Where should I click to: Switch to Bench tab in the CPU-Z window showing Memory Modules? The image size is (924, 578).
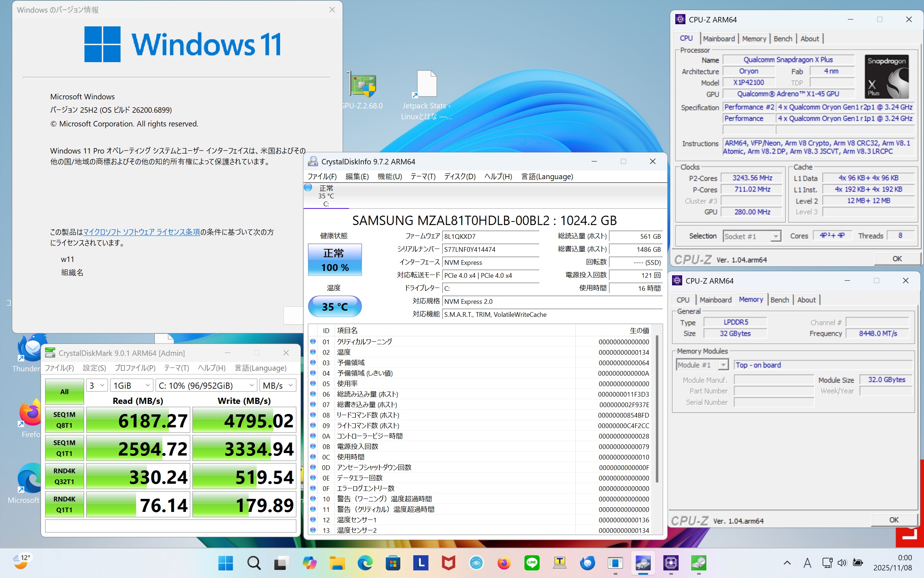pos(779,300)
